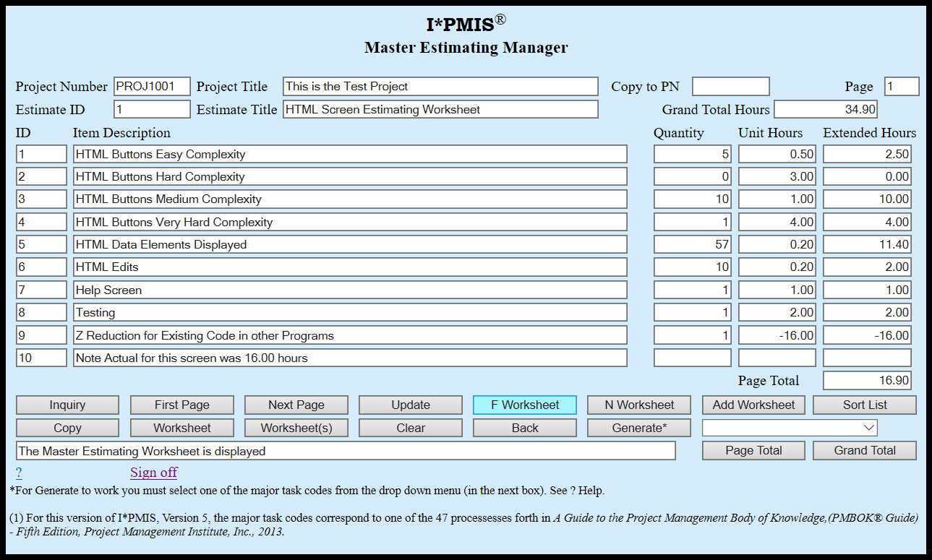Go Back using the Back button

[524, 428]
